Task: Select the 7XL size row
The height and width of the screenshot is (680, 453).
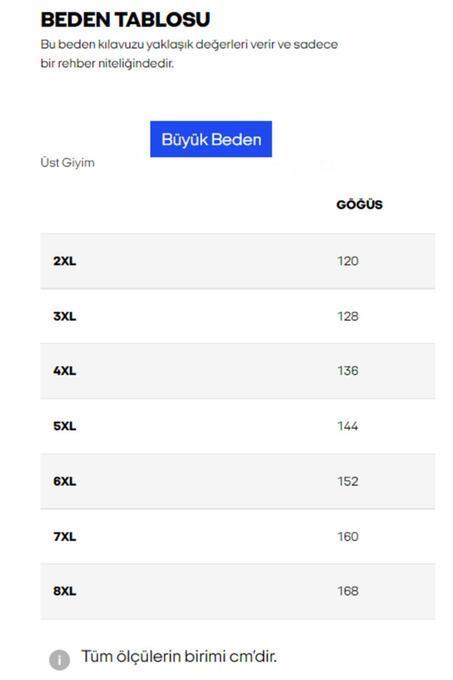Action: (x=238, y=536)
